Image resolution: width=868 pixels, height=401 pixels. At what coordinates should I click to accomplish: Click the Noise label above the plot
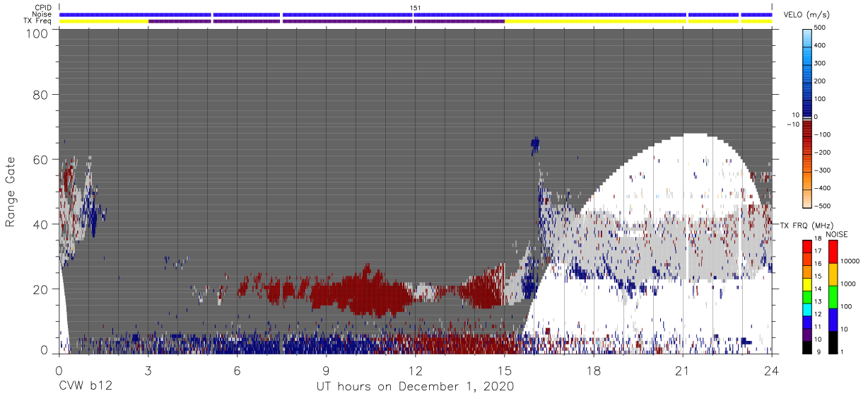click(43, 14)
